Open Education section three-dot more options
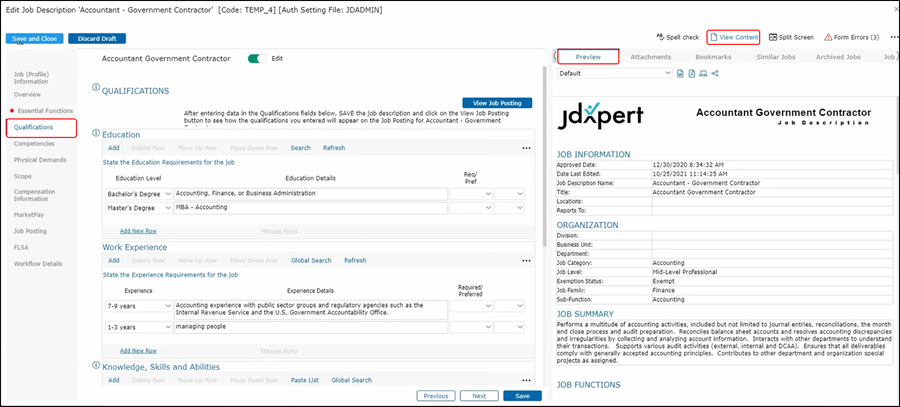 point(526,148)
